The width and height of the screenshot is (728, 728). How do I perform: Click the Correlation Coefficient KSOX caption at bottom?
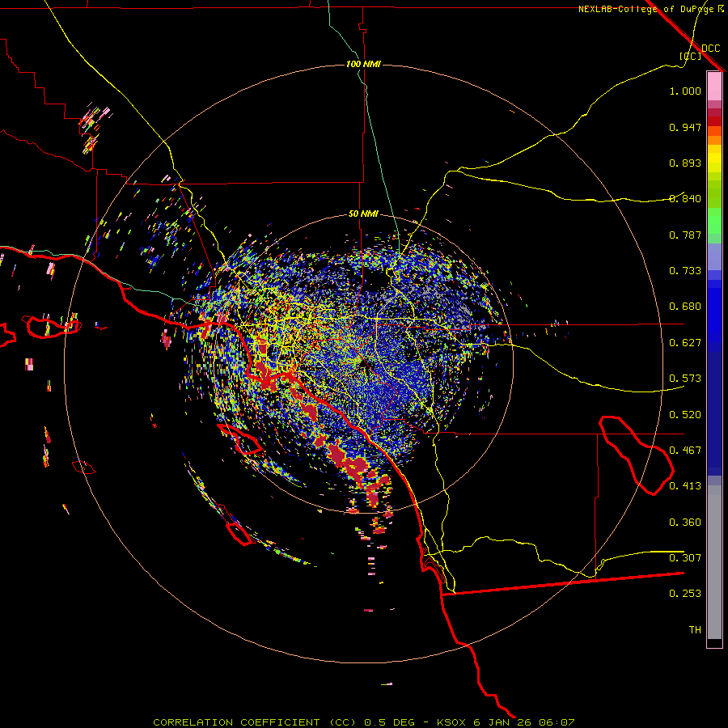tap(364, 722)
